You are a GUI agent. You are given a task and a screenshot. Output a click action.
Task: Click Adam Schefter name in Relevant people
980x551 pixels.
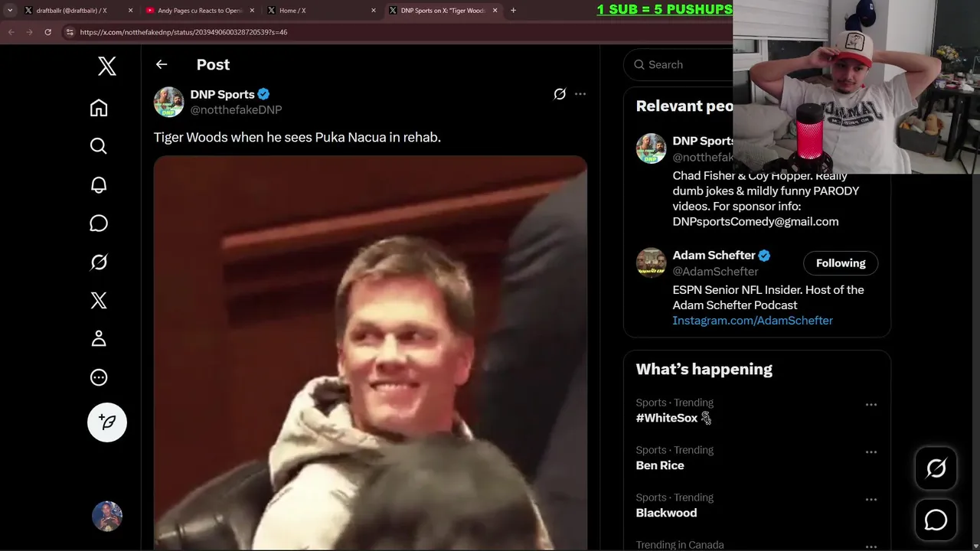point(714,256)
